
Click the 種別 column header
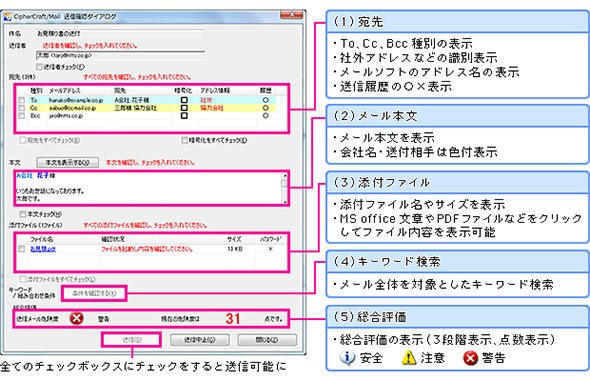tap(36, 91)
